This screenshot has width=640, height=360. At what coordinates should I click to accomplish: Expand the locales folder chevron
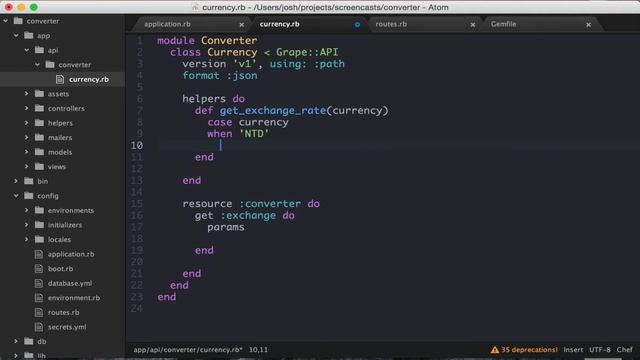[x=27, y=240]
